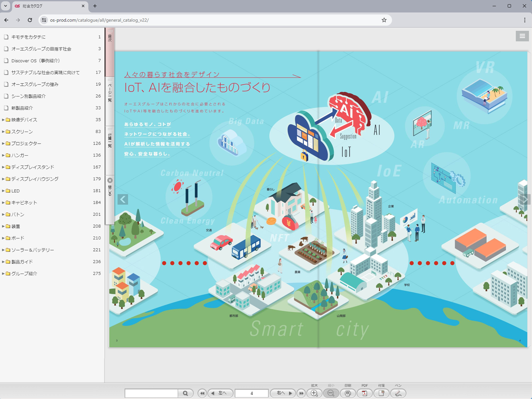The image size is (532, 399).
Task: Open the browser three-dot menu
Action: pos(525,20)
